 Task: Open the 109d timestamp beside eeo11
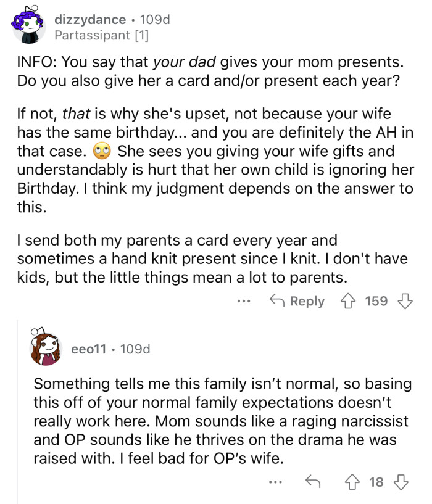pyautogui.click(x=135, y=349)
